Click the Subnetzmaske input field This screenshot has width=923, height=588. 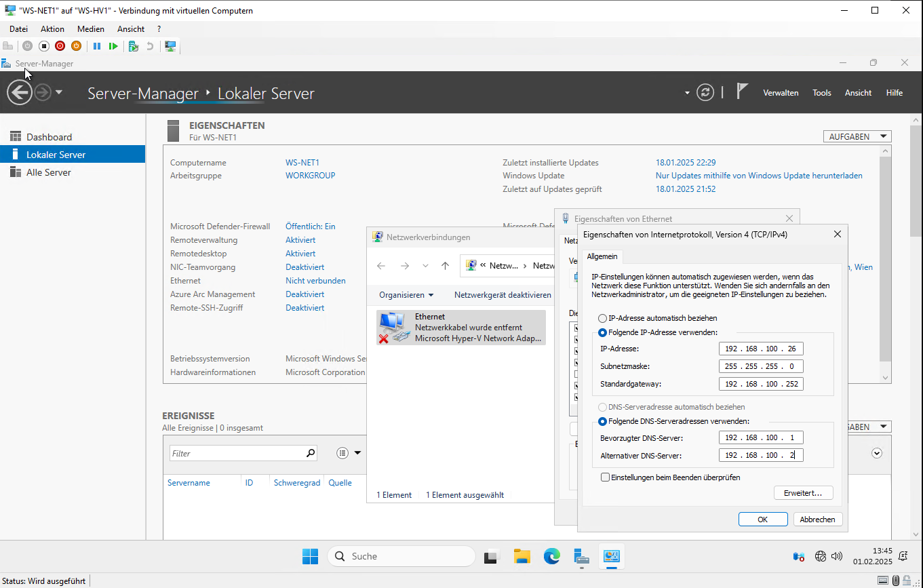[761, 366]
